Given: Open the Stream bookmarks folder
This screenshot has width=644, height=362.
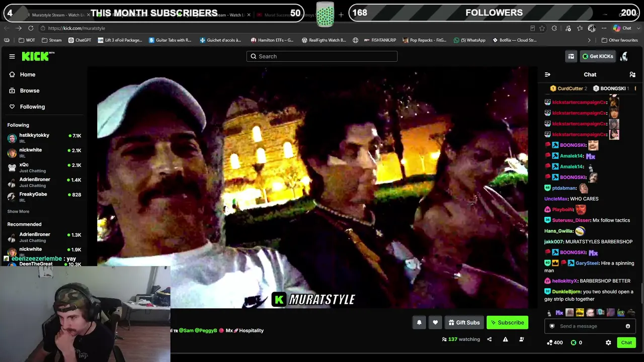Looking at the screenshot, I should [52, 40].
